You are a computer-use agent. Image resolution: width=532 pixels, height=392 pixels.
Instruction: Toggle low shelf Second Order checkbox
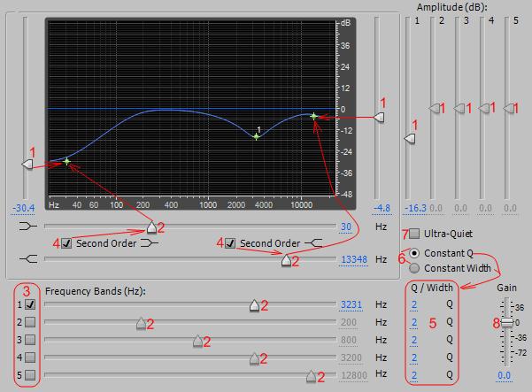point(66,243)
